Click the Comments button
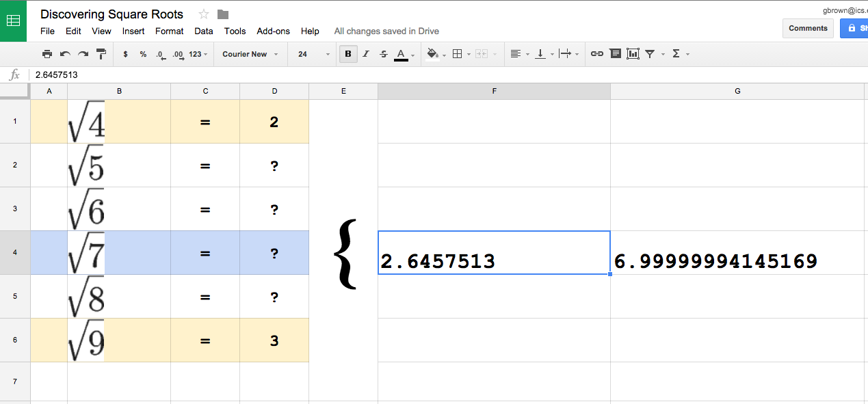Viewport: 868px width, 404px height. click(808, 28)
